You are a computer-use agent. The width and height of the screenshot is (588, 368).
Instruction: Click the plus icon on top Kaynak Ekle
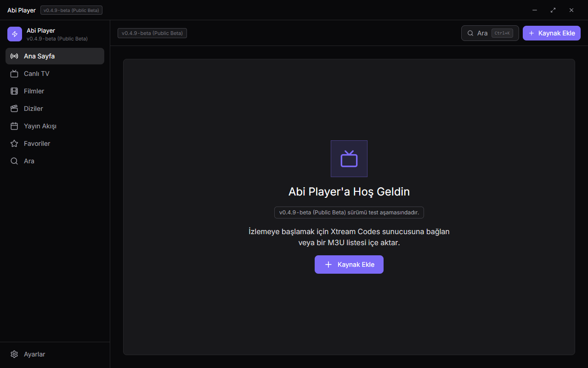tap(531, 33)
